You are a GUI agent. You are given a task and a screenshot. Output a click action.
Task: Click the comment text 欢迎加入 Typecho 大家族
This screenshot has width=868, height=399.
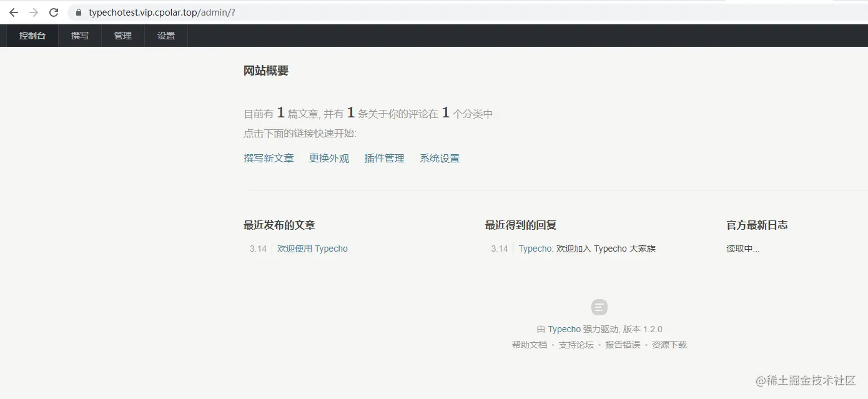pos(606,249)
